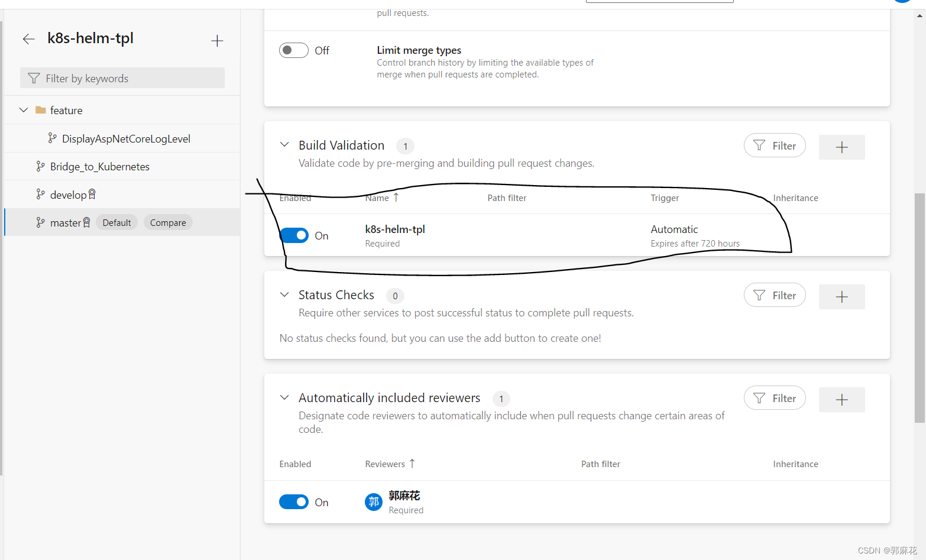Click the plus icon to add a status check
Screen dimensions: 926x560
click(841, 296)
